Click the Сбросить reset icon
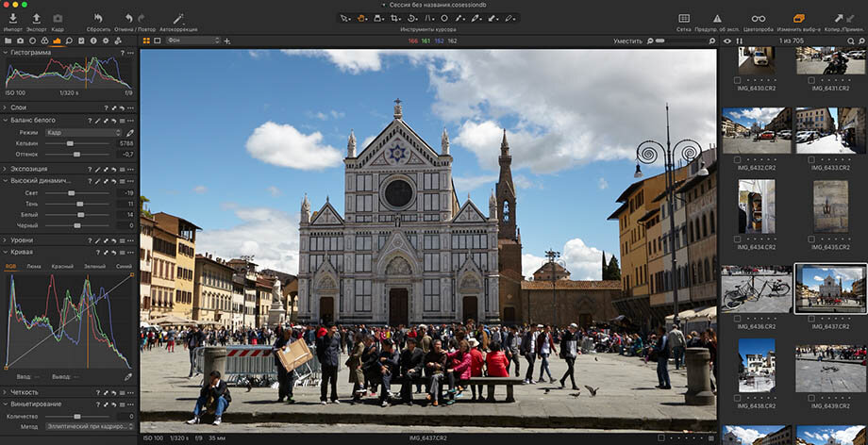This screenshot has width=868, height=445. click(98, 18)
